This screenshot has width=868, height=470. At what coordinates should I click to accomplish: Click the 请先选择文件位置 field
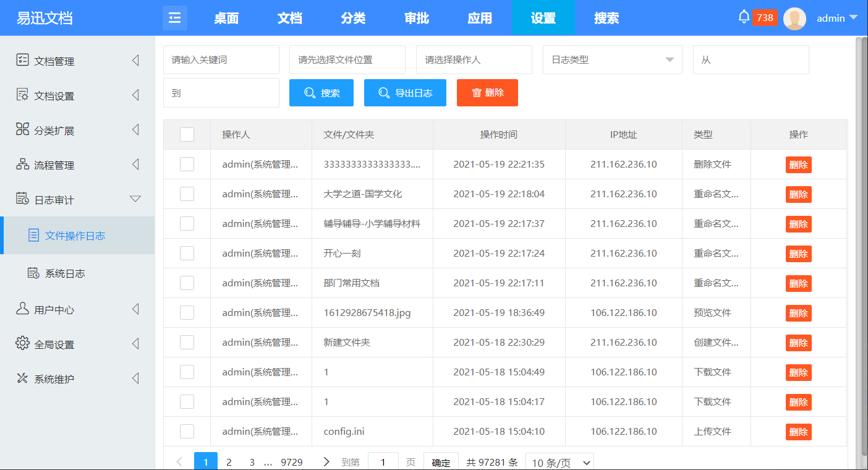(x=347, y=60)
